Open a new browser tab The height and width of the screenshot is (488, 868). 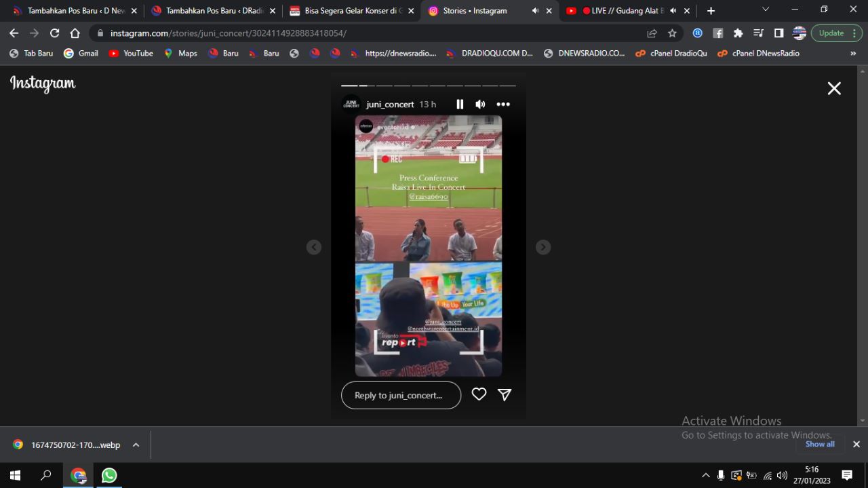[x=711, y=11]
